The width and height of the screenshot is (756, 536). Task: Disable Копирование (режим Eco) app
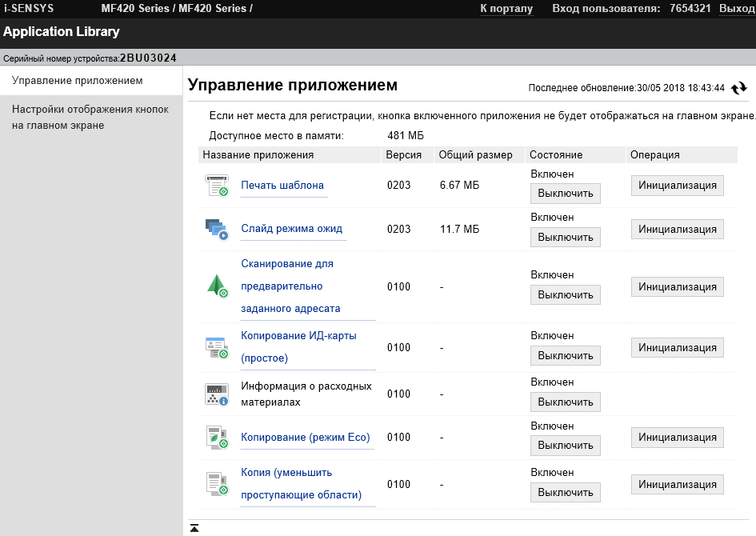[x=565, y=445]
